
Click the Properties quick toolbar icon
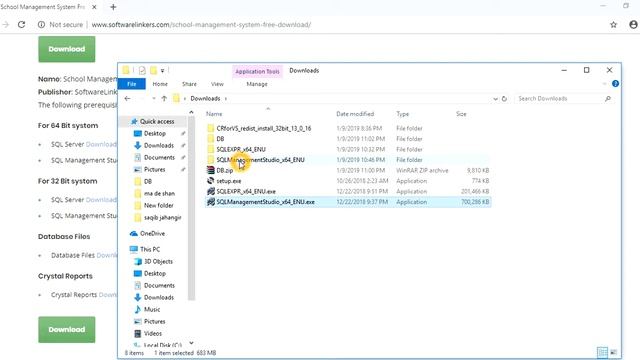(142, 71)
